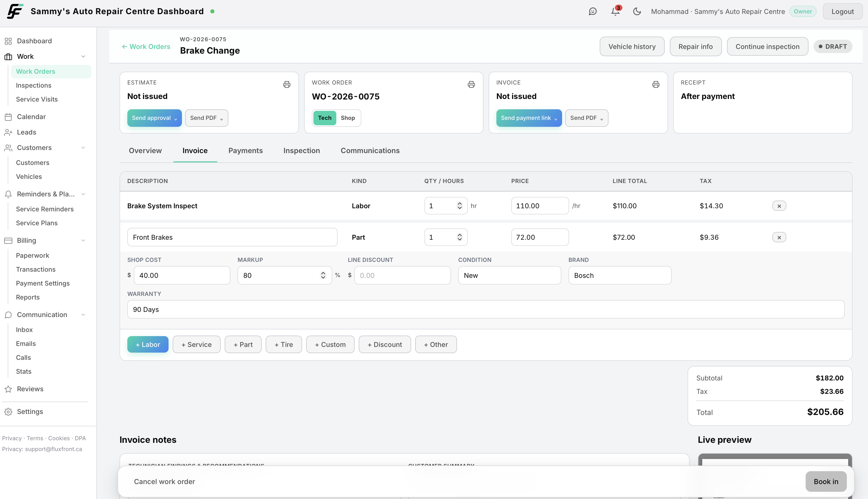
Task: Adjust the Front Brakes quantity stepper
Action: click(460, 237)
